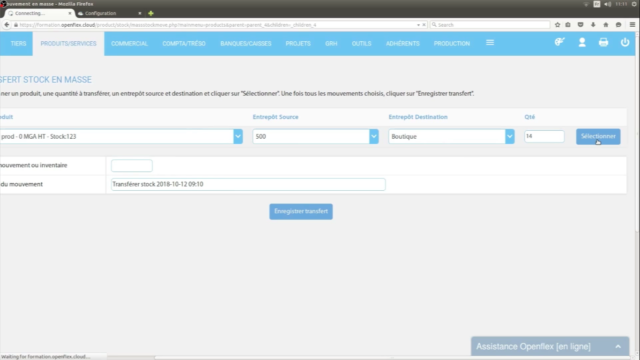Click the Qté column header
The width and height of the screenshot is (640, 360).
pyautogui.click(x=529, y=117)
